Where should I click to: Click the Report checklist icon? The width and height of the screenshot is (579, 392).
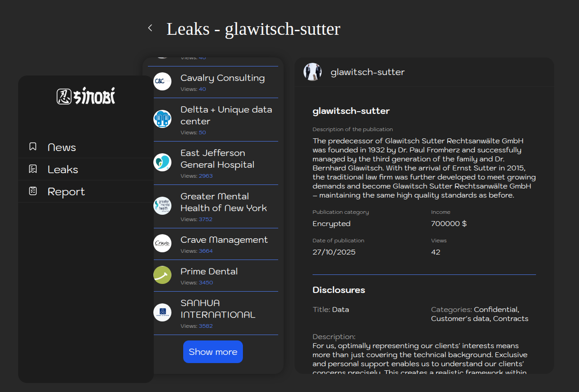(x=33, y=191)
